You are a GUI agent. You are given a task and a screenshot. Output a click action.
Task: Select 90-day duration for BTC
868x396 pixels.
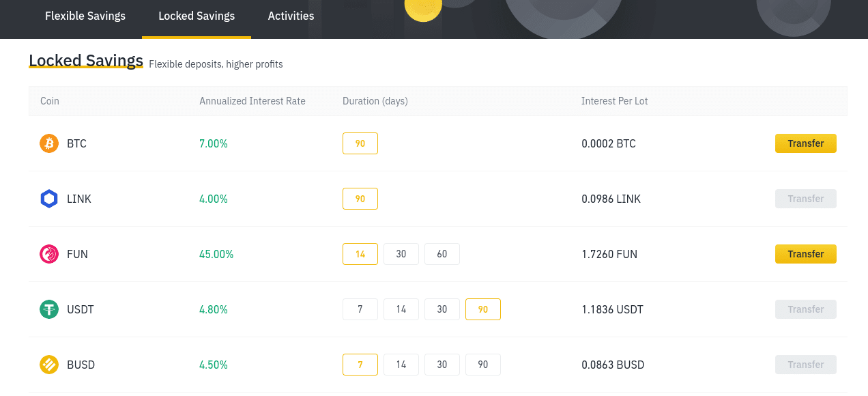coord(360,143)
